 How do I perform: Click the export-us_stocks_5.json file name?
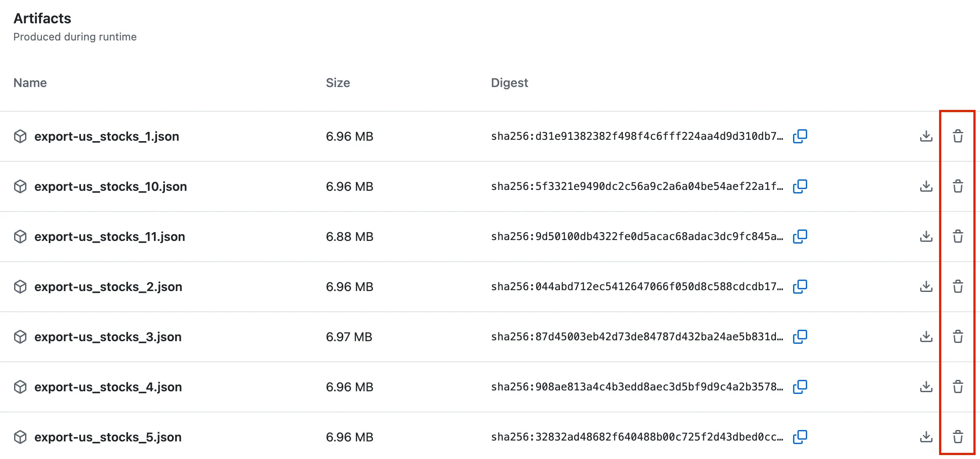[x=108, y=437]
